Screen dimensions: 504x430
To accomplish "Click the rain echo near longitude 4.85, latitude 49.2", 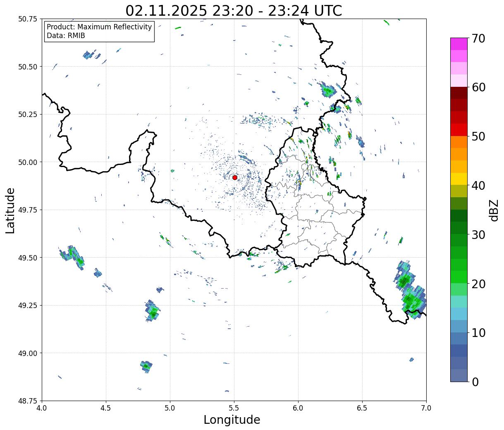I will (x=153, y=311).
